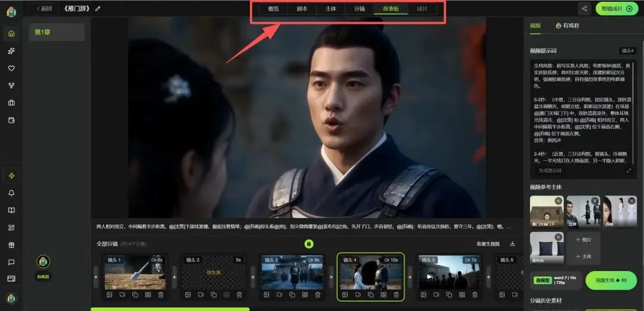Select 镜头 3 thumbnail
The width and height of the screenshot is (644, 311).
(x=292, y=272)
